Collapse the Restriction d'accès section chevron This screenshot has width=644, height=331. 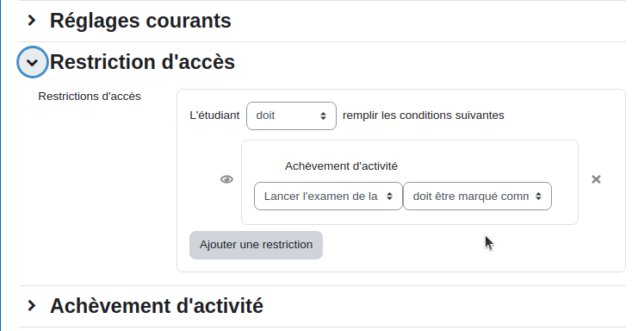(x=32, y=62)
